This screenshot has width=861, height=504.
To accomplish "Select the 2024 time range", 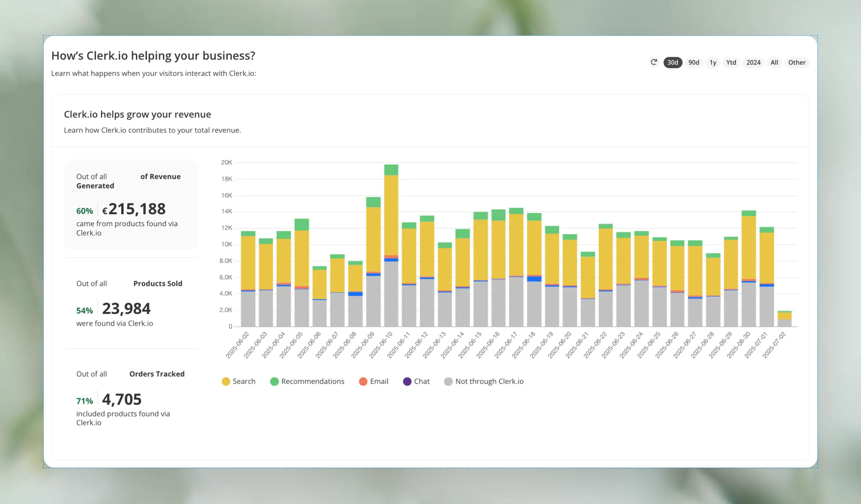I will 753,62.
